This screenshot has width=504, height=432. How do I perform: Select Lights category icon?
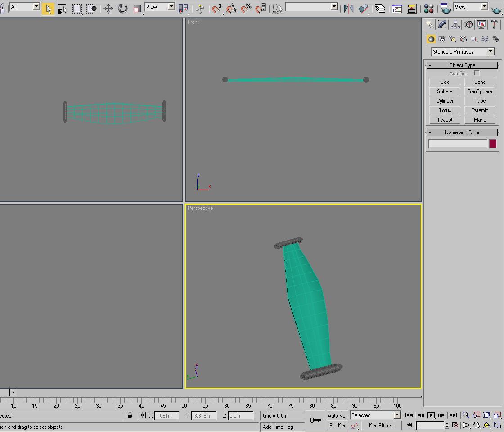point(453,39)
